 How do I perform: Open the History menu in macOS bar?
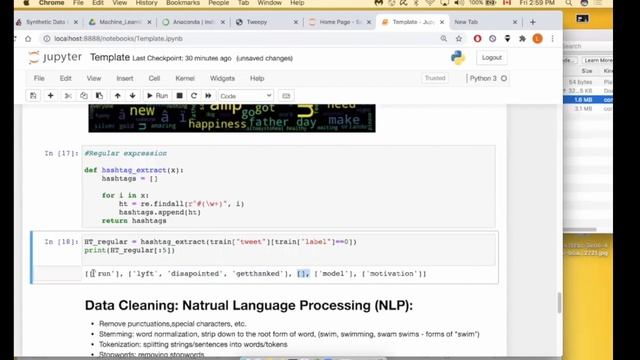click(x=146, y=3)
